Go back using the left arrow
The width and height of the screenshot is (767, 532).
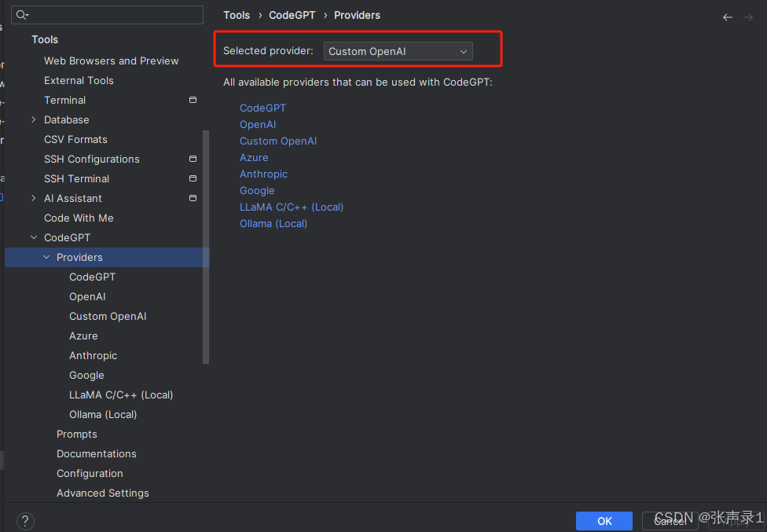pos(728,17)
